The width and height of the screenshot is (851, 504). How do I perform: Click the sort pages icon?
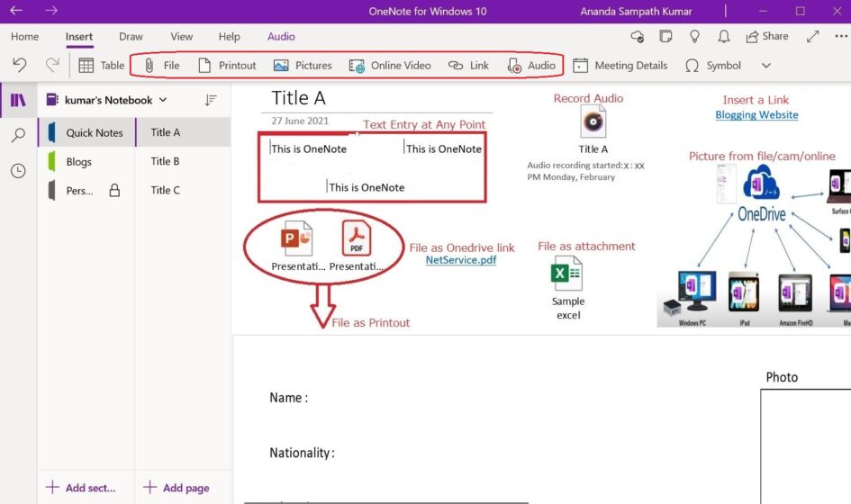[211, 100]
